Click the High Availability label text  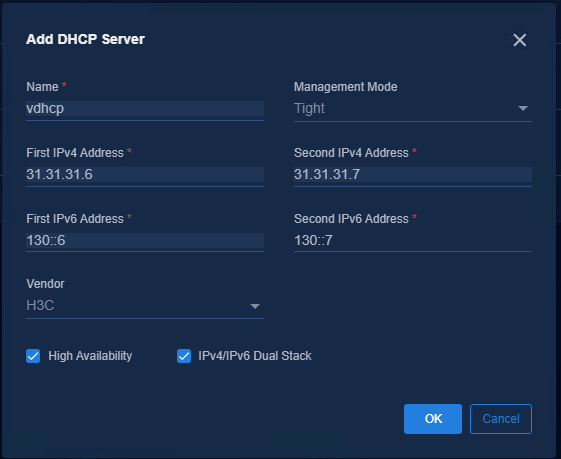click(x=90, y=356)
